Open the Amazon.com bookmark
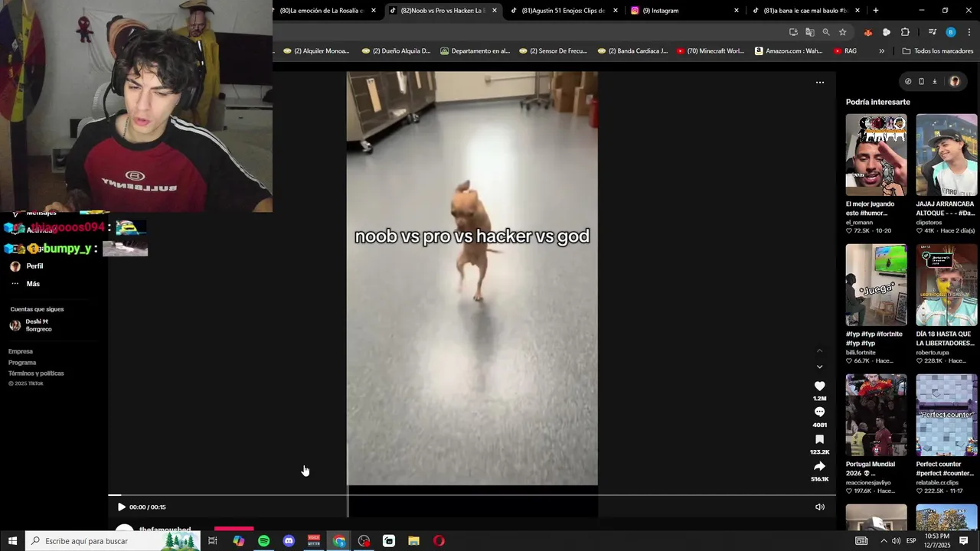Screen dimensions: 980x551 [x=789, y=51]
